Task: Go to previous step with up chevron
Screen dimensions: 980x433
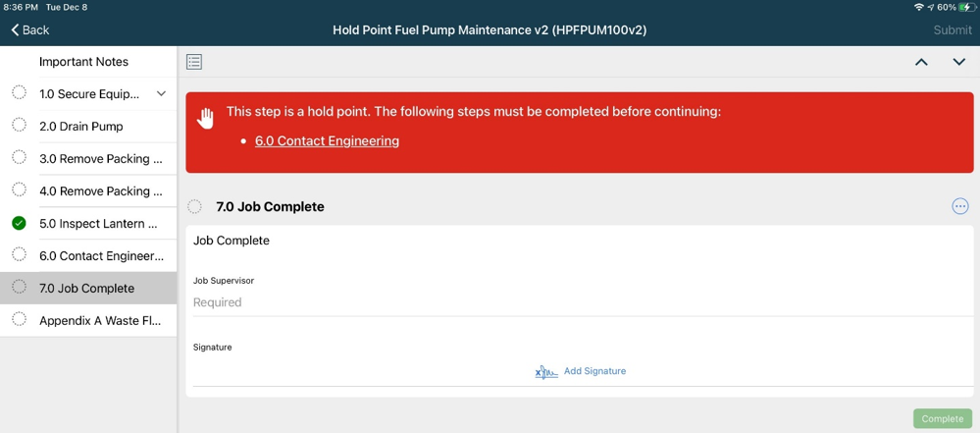Action: tap(921, 62)
